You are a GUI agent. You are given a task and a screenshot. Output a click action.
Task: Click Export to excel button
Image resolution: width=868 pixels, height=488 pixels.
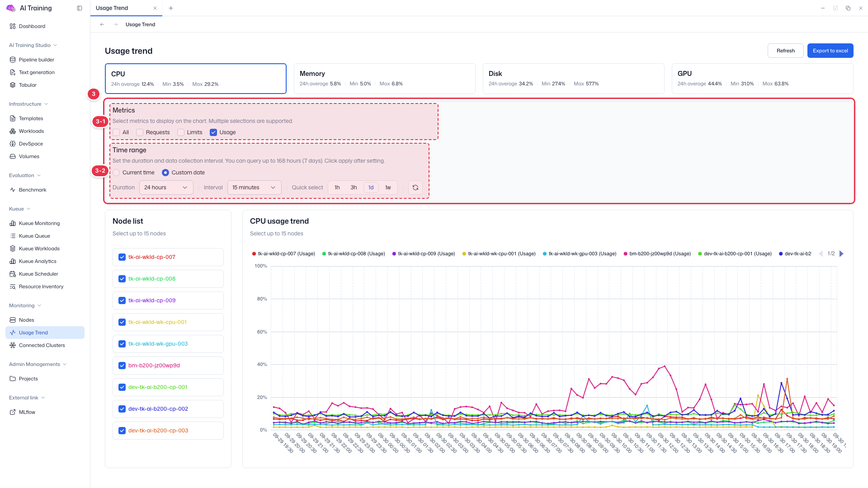[830, 51]
